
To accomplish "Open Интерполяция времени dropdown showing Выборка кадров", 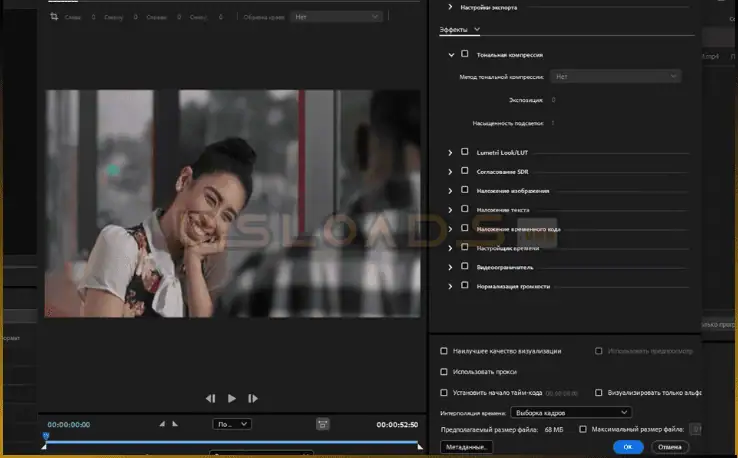I will [x=571, y=412].
